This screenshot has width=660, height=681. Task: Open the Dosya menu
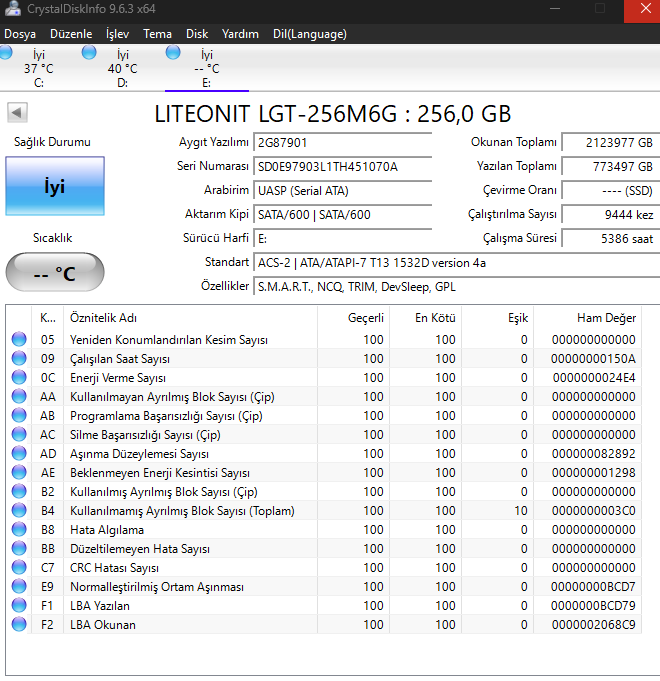pos(20,34)
